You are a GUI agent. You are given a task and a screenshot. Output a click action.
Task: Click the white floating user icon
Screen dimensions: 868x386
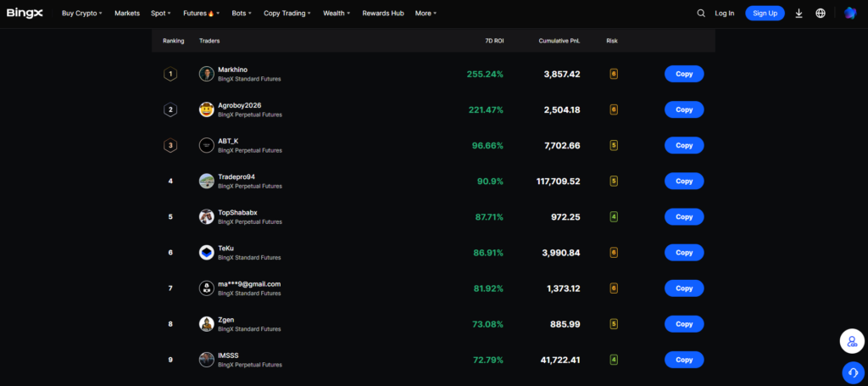[x=851, y=341]
